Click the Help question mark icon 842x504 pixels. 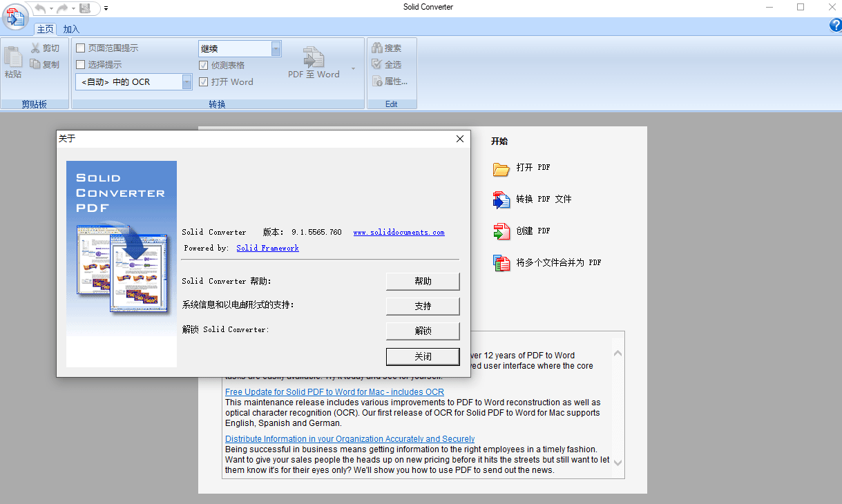(835, 24)
